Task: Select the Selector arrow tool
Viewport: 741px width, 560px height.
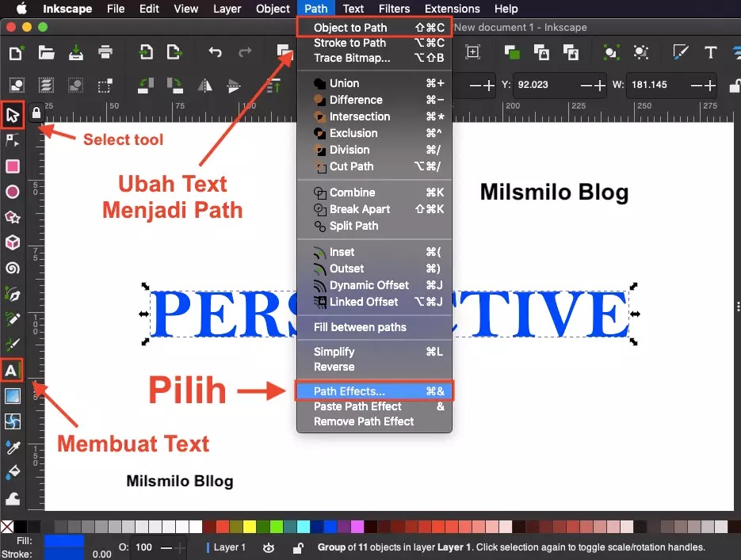Action: (x=13, y=115)
